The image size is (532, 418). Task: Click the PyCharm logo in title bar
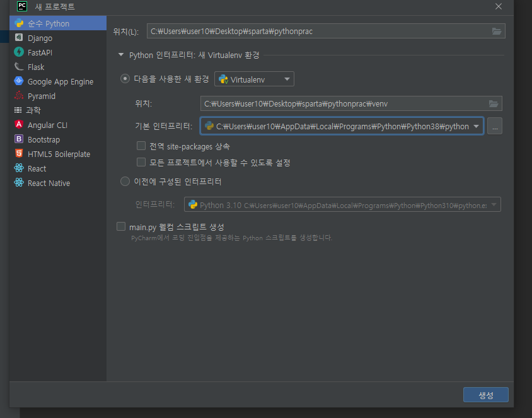[x=22, y=6]
